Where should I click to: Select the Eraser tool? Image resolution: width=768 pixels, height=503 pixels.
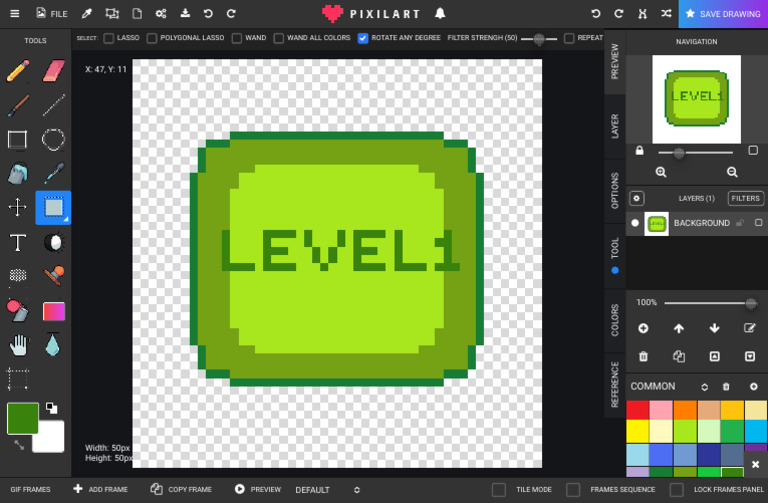pos(53,72)
